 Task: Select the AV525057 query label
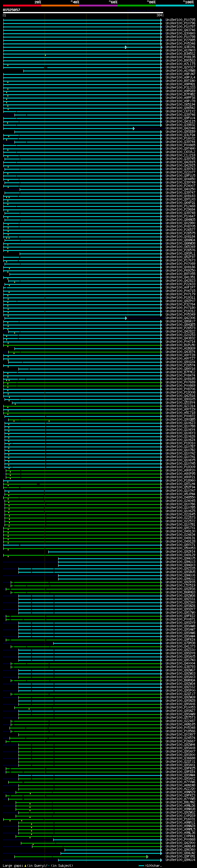[x=11, y=10]
